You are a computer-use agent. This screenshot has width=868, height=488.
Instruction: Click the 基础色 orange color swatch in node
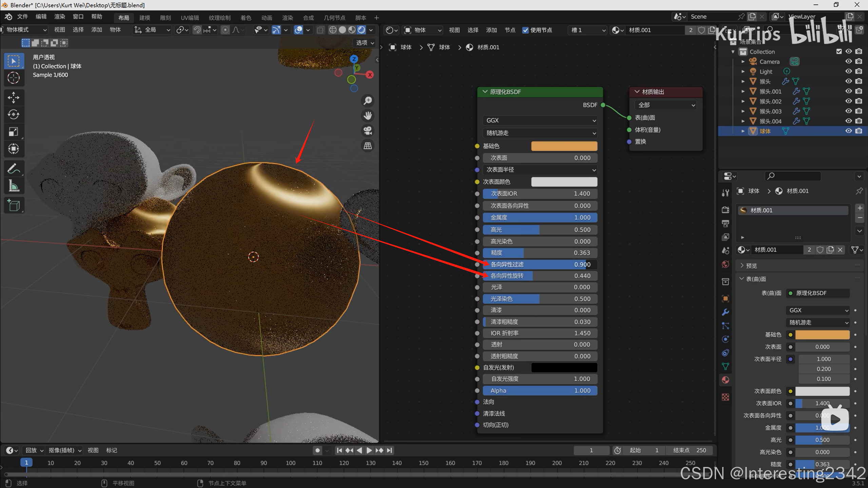point(564,146)
